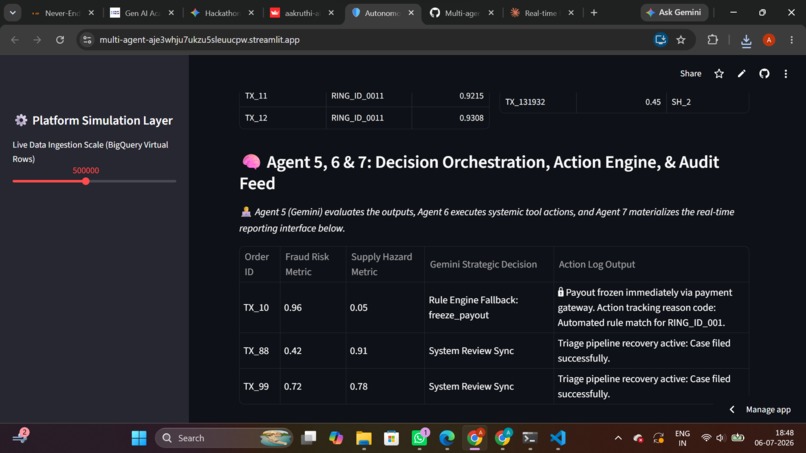
Task: Click the taskbar Search box
Action: 224,438
